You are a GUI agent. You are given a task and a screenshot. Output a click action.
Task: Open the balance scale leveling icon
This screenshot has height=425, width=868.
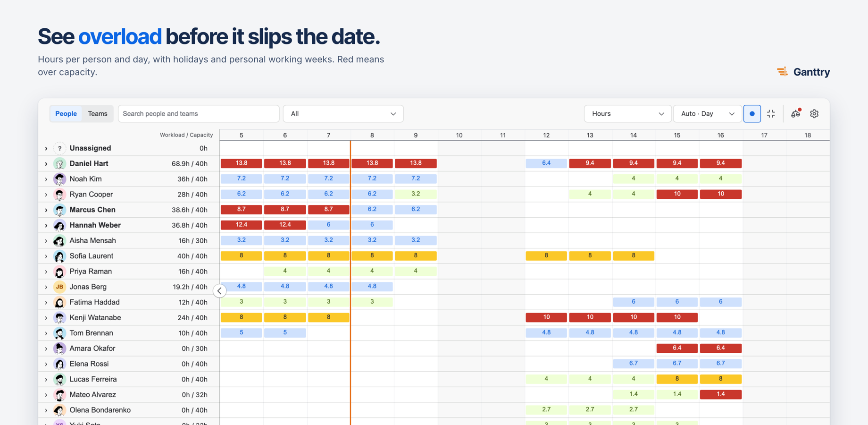[796, 114]
